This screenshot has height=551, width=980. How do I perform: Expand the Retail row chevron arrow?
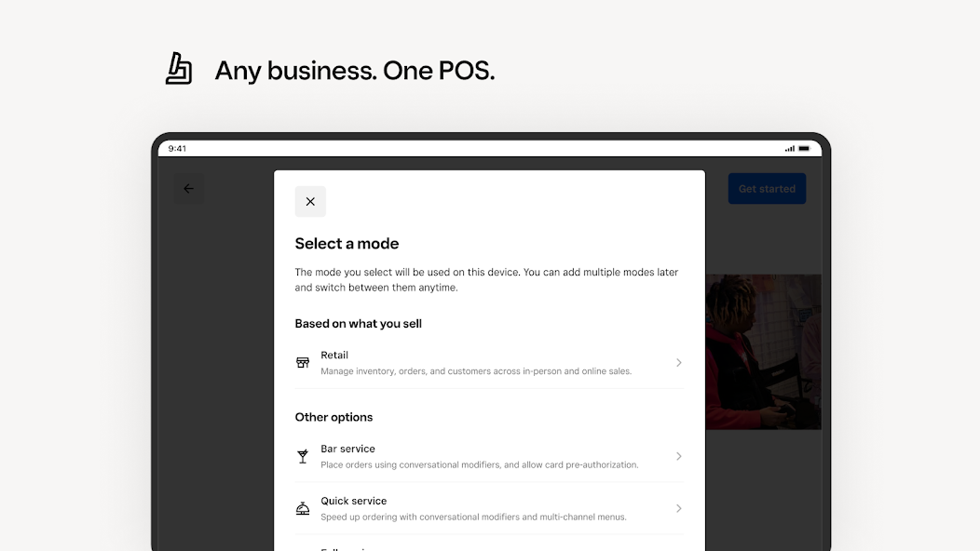(x=679, y=363)
